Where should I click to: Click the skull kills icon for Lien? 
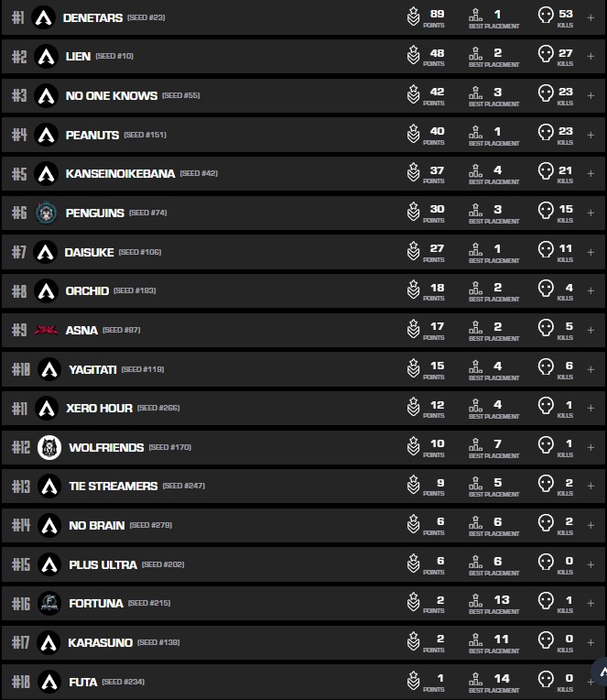coord(546,56)
